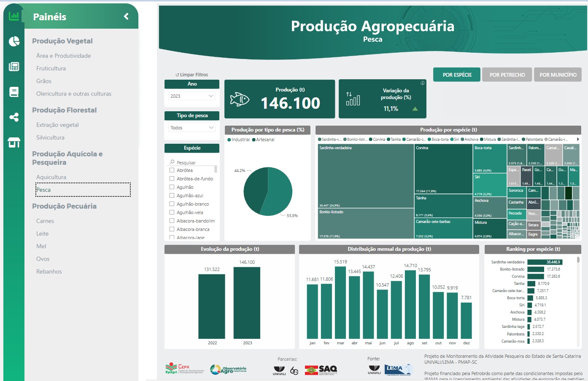Click the Limpar Filtros reset icon
Screen dimensions: 588x381
[177, 75]
